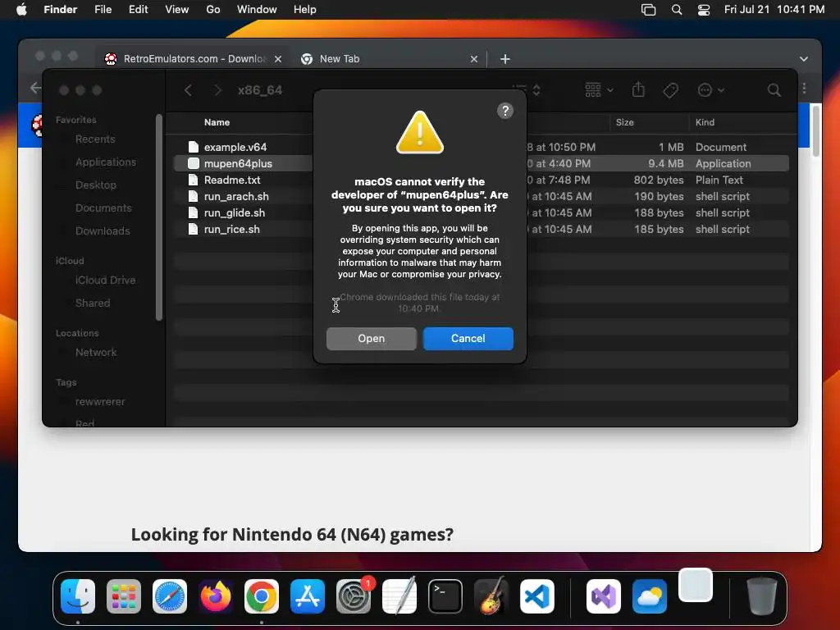Open Spotlight search in menu bar
840x630 pixels.
click(x=677, y=10)
